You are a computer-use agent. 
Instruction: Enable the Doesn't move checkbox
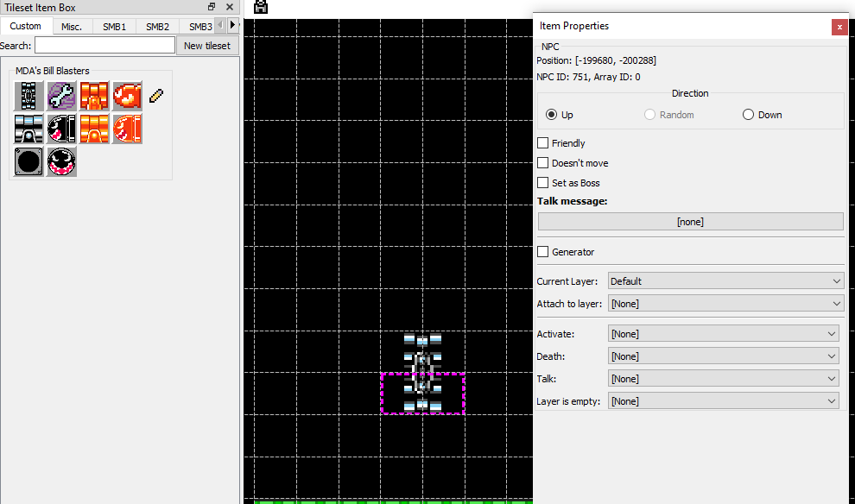(x=542, y=163)
